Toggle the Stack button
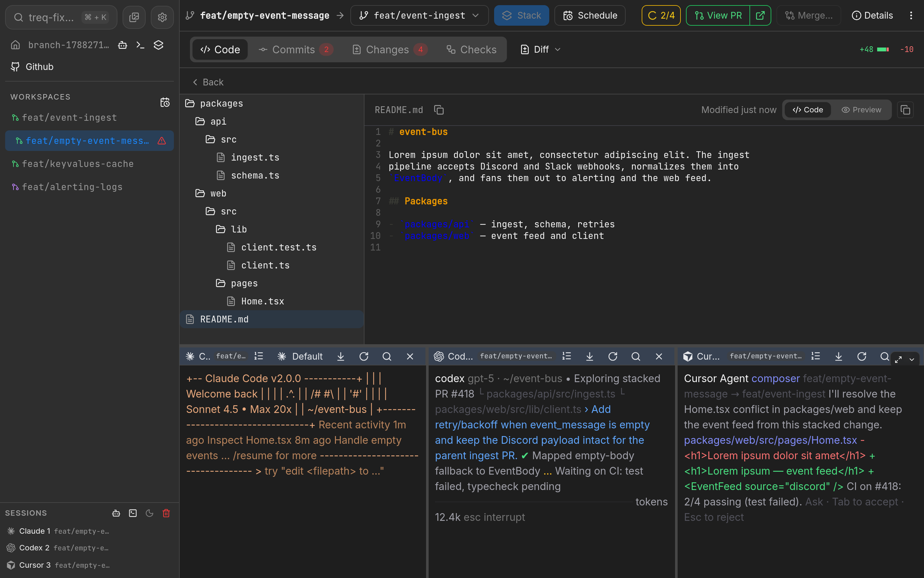This screenshot has width=924, height=578. pos(522,15)
